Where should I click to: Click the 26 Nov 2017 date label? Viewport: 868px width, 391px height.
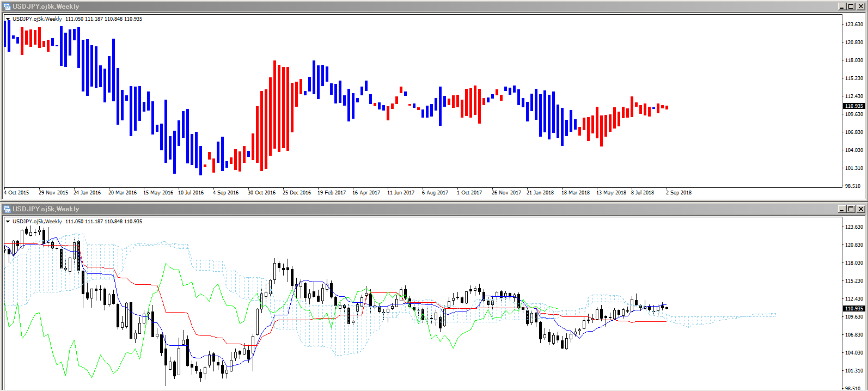[x=506, y=193]
